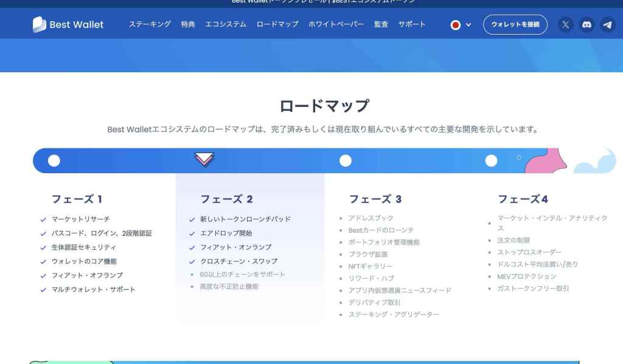Screen dimensions: 623x364
Task: Click the フェーズ 2 heading
Action: pos(226,199)
